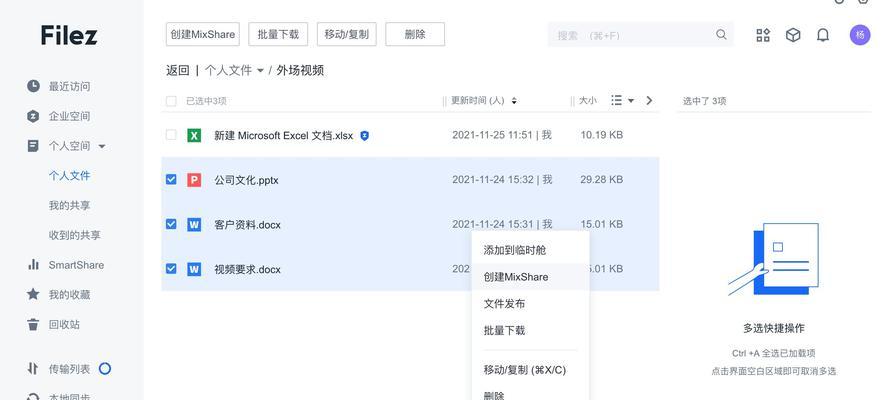The image size is (881, 400).
Task: Click the 移动/复制 toolbar button
Action: point(347,34)
